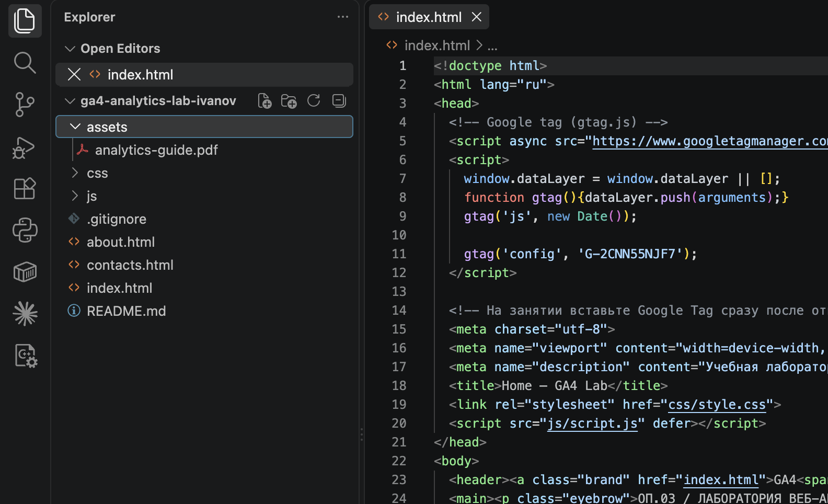This screenshot has width=828, height=504.
Task: Refresh the Explorer file tree
Action: pyautogui.click(x=314, y=101)
